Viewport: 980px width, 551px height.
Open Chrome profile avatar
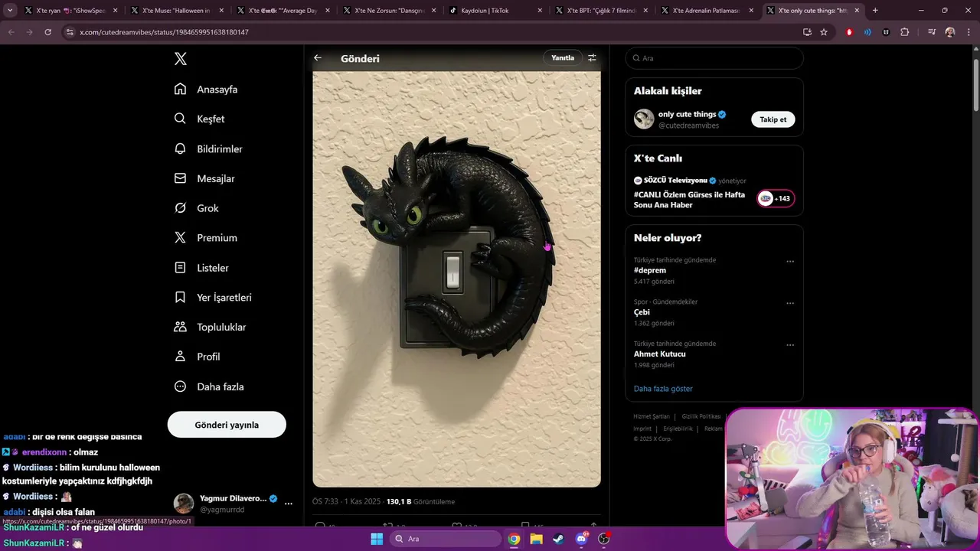click(x=950, y=32)
